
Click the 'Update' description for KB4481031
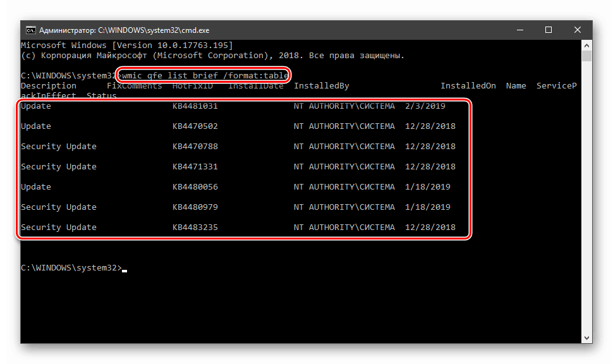coord(36,106)
